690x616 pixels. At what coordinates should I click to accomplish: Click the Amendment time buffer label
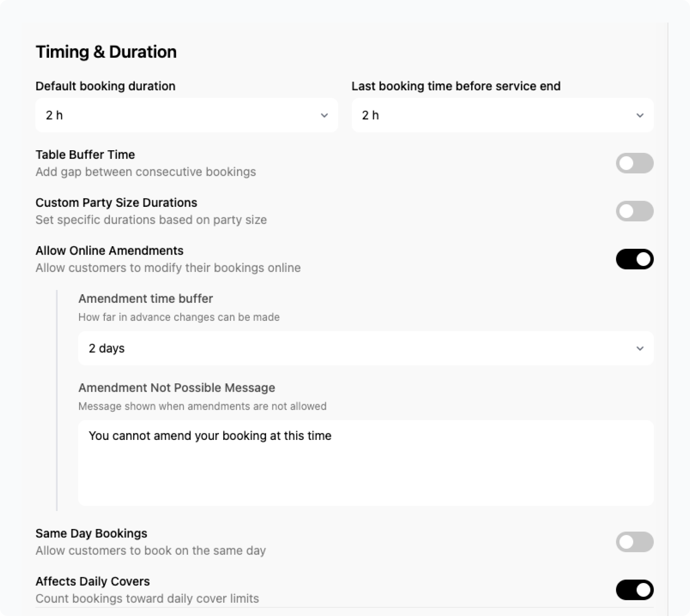coord(145,299)
